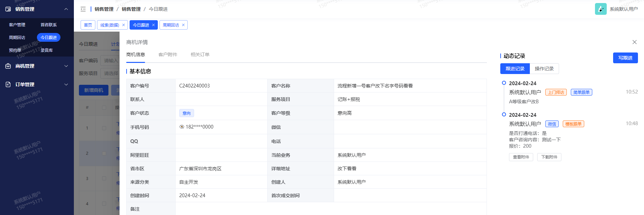Click the 下载附件 button
The width and height of the screenshot is (644, 215).
[x=549, y=157]
